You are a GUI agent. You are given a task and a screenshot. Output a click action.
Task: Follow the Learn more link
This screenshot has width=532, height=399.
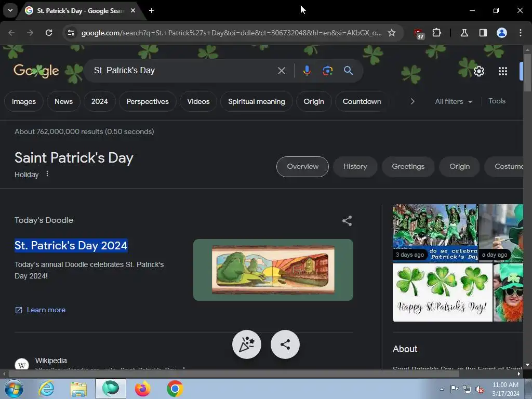[41, 310]
